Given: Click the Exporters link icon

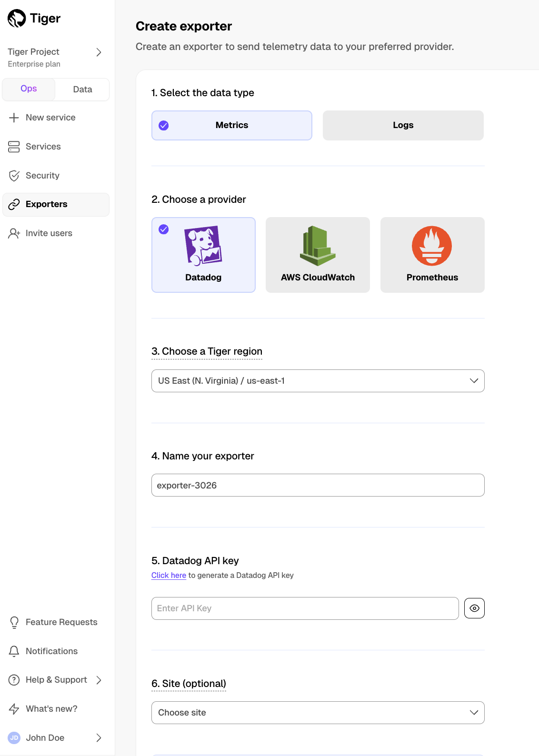Looking at the screenshot, I should (x=14, y=204).
